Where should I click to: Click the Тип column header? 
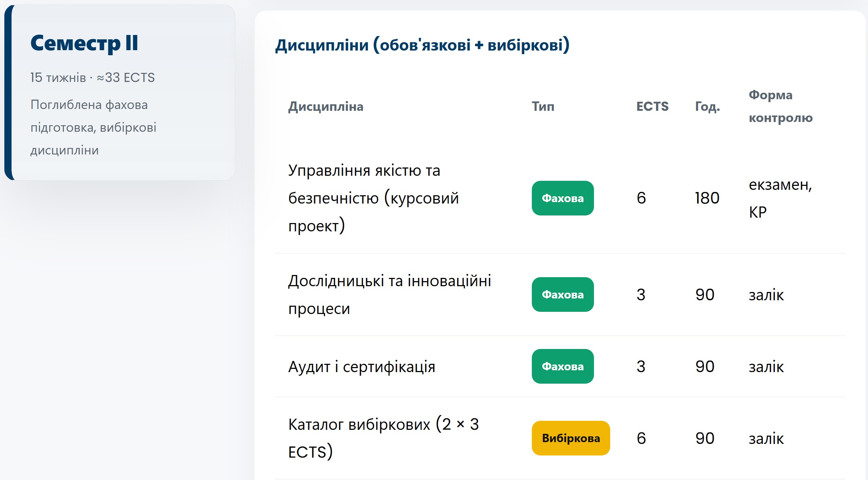(x=543, y=106)
